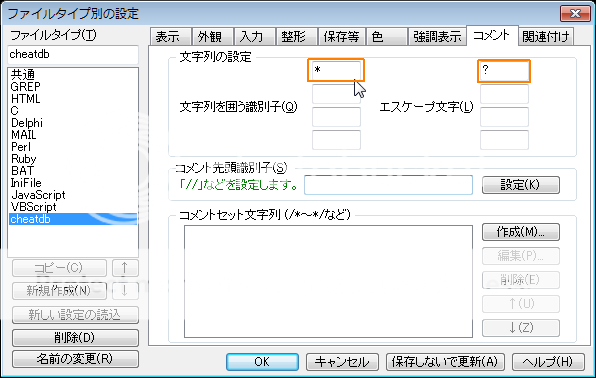This screenshot has height=378, width=596.
Task: Click the file type name field showing cheatdb
Action: coord(73,55)
